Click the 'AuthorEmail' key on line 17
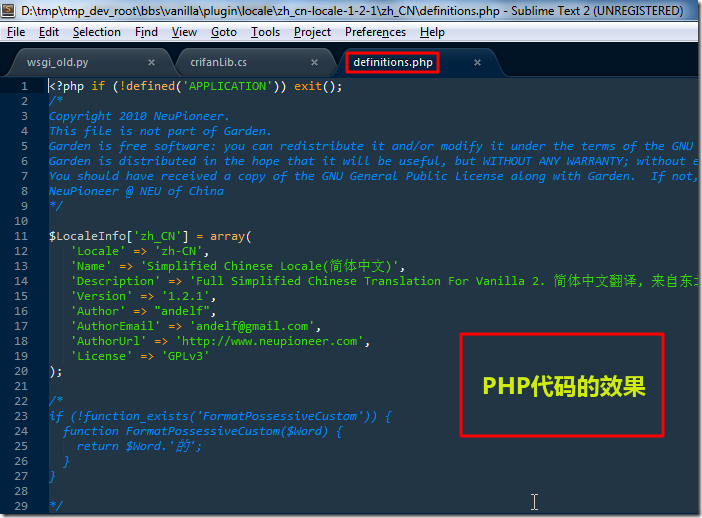The height and width of the screenshot is (518, 702). point(116,326)
